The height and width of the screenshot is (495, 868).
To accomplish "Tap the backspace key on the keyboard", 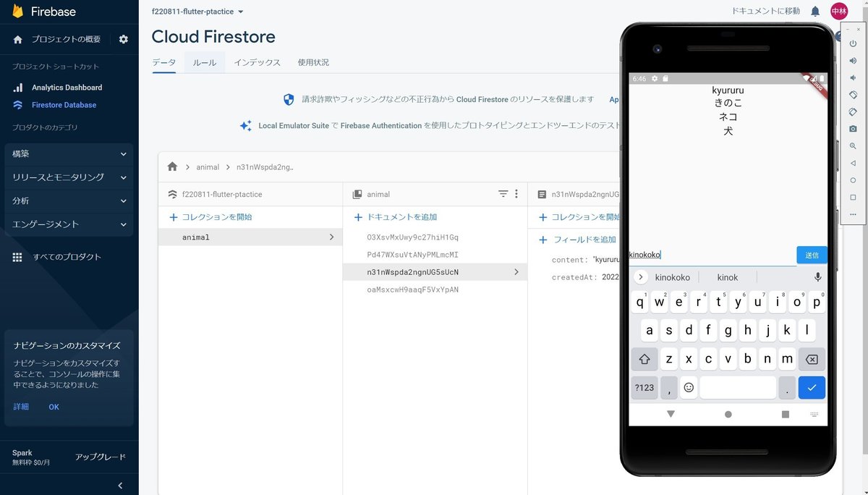I will tap(812, 359).
